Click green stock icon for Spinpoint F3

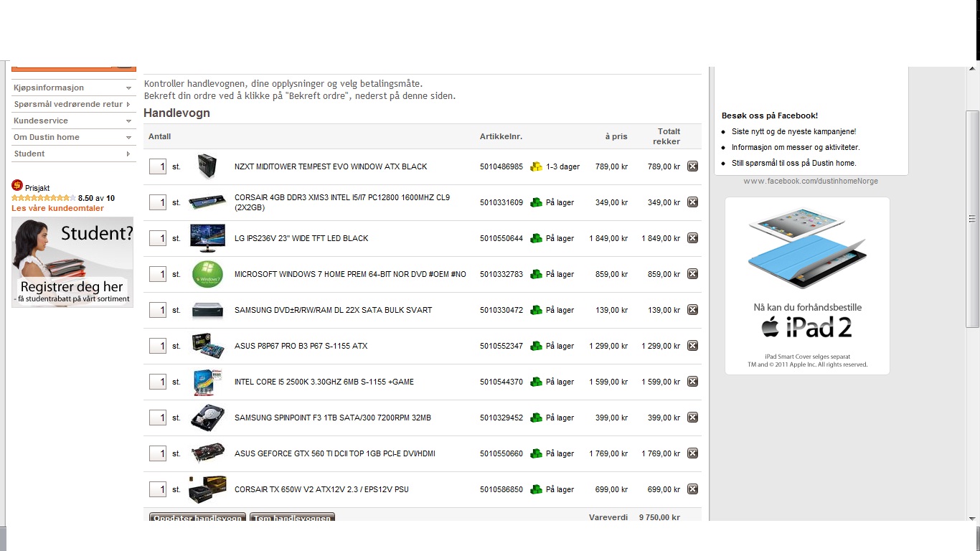(x=536, y=418)
